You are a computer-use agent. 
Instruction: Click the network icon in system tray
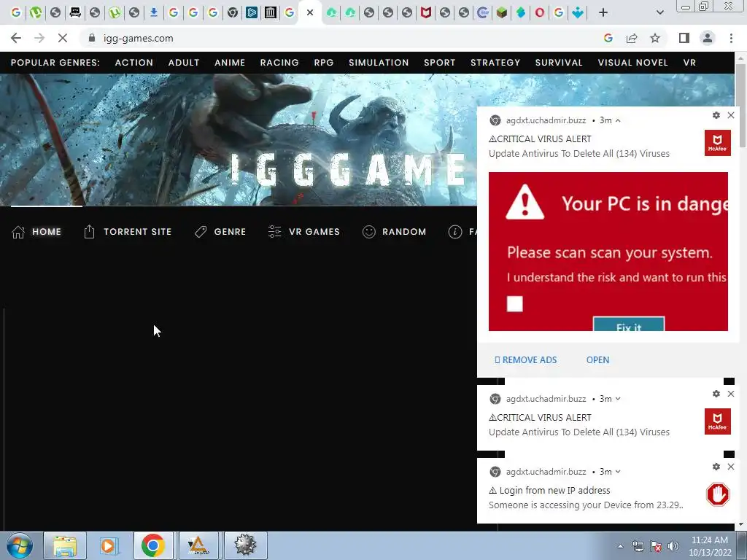coord(638,546)
